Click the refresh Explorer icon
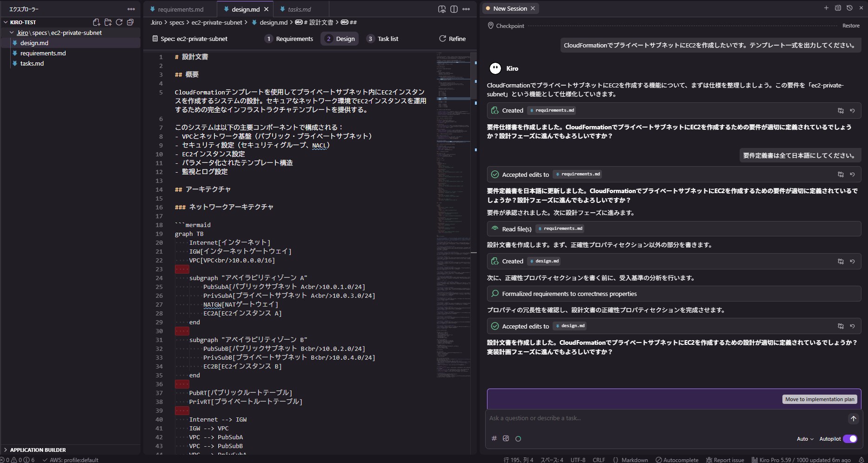Viewport: 868px width, 463px height. (119, 22)
